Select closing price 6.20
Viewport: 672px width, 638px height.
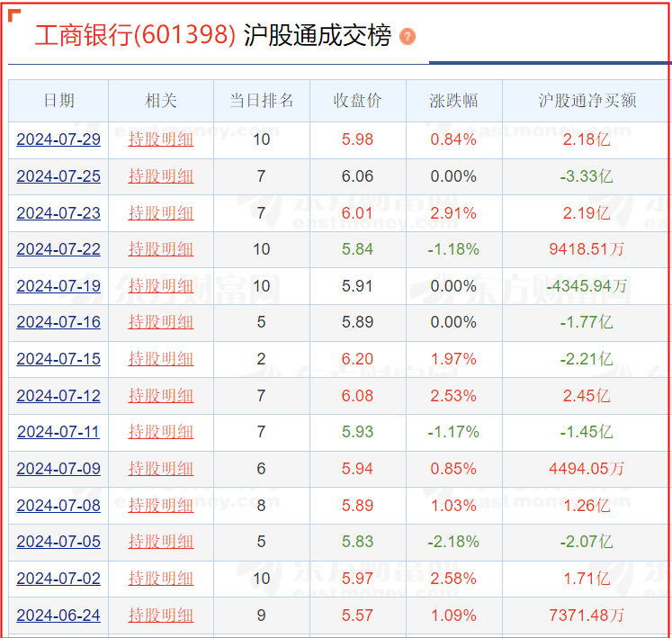point(357,359)
